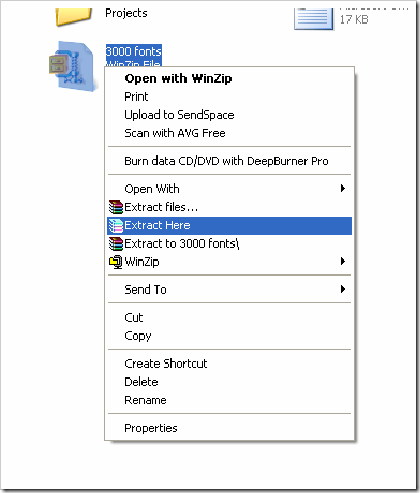Click the yellow WinZip icon in menu
This screenshot has width=420, height=493.
[x=116, y=262]
